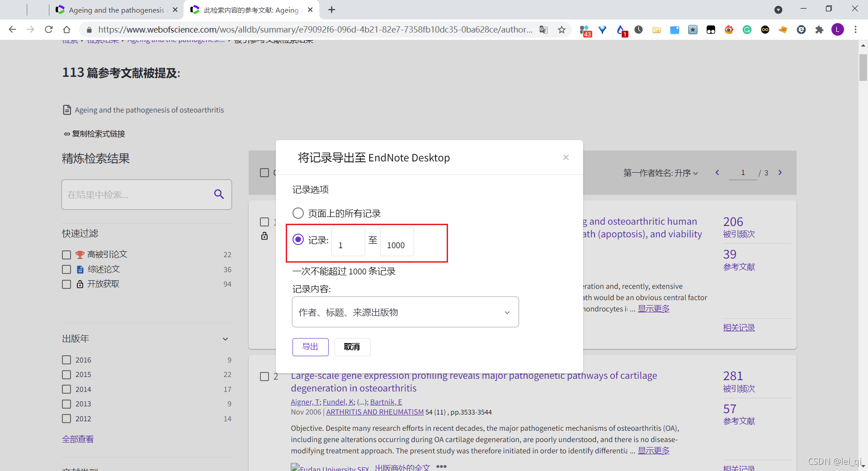Select the records range radio option

coord(298,240)
